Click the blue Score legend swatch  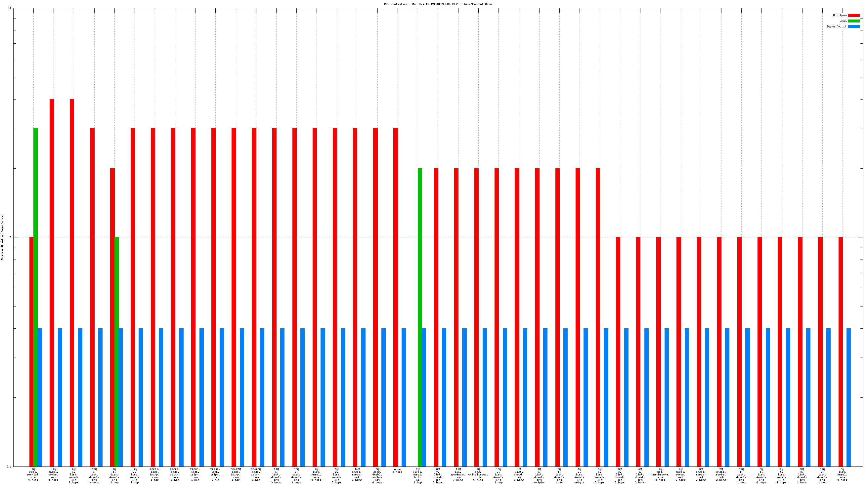click(853, 26)
